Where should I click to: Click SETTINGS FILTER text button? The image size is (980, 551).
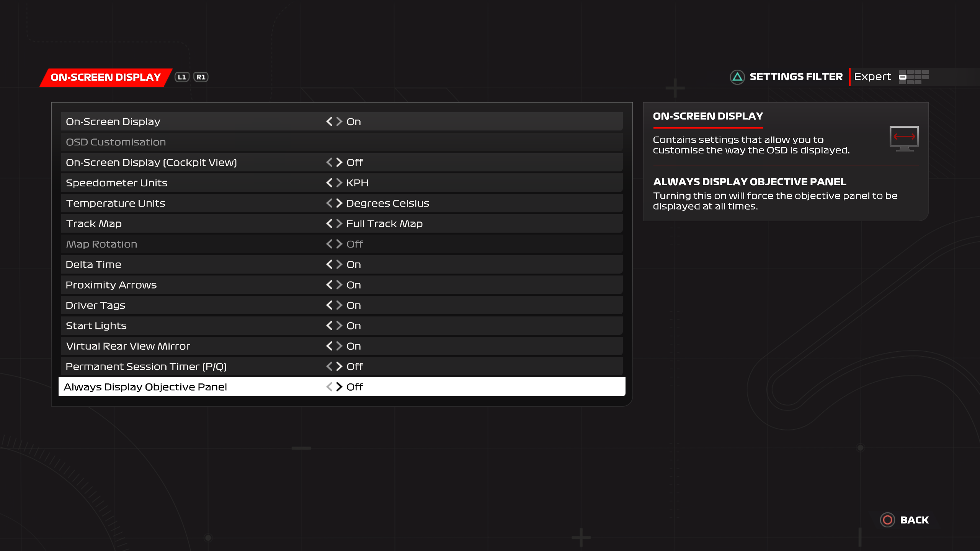click(x=796, y=77)
